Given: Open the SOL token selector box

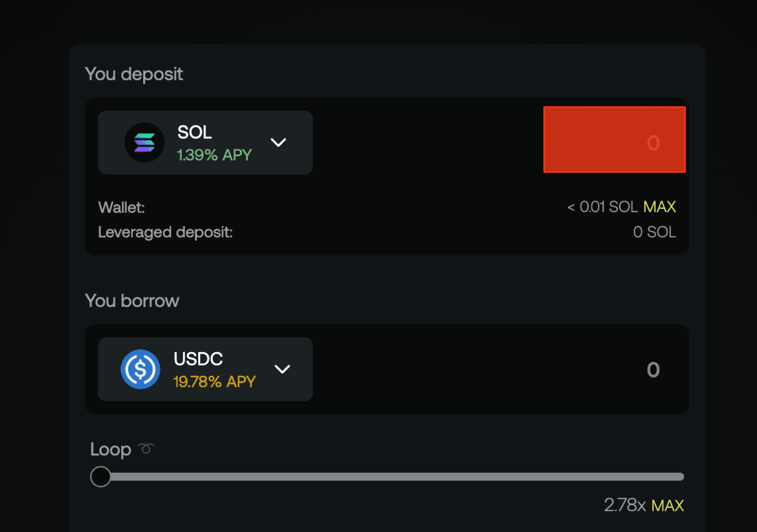Looking at the screenshot, I should 205,142.
